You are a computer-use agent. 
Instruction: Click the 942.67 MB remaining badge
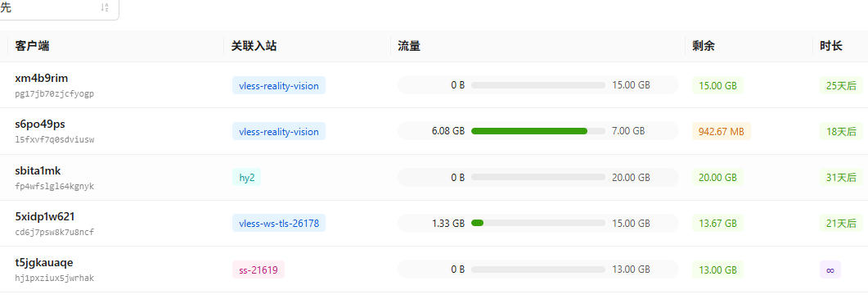pos(722,131)
